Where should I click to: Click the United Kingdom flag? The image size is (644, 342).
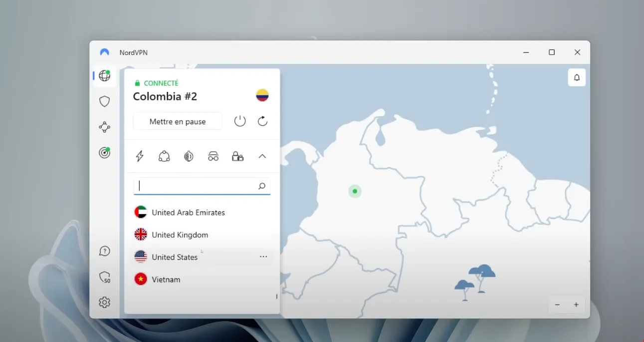[x=141, y=234]
